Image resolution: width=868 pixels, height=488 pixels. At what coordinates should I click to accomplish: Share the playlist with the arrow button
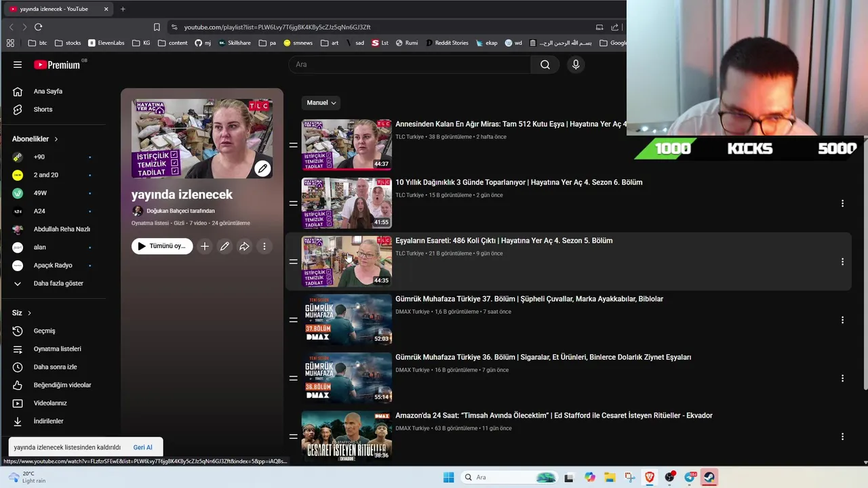(x=244, y=246)
